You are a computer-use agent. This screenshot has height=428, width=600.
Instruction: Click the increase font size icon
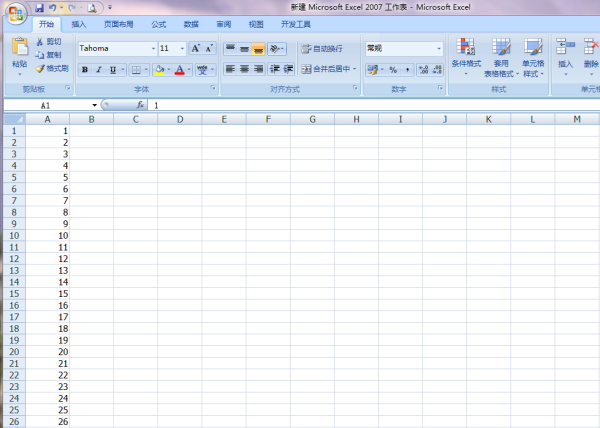195,48
